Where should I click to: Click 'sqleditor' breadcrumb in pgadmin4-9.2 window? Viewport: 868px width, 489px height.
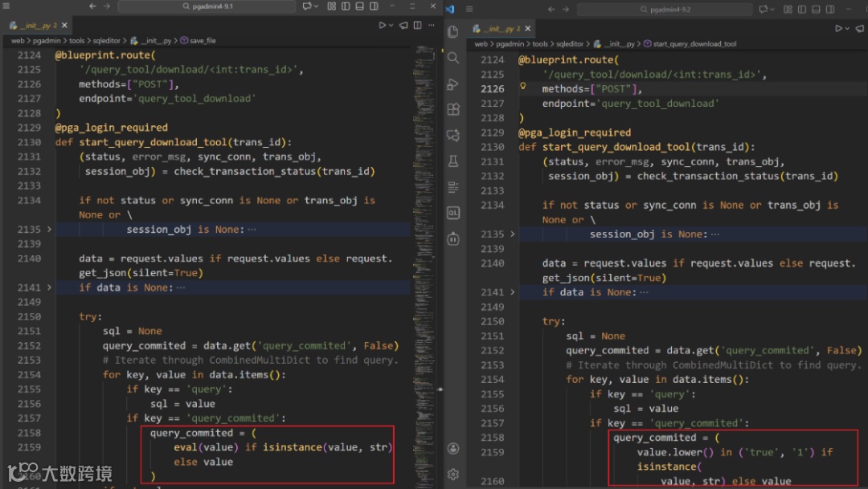[570, 43]
